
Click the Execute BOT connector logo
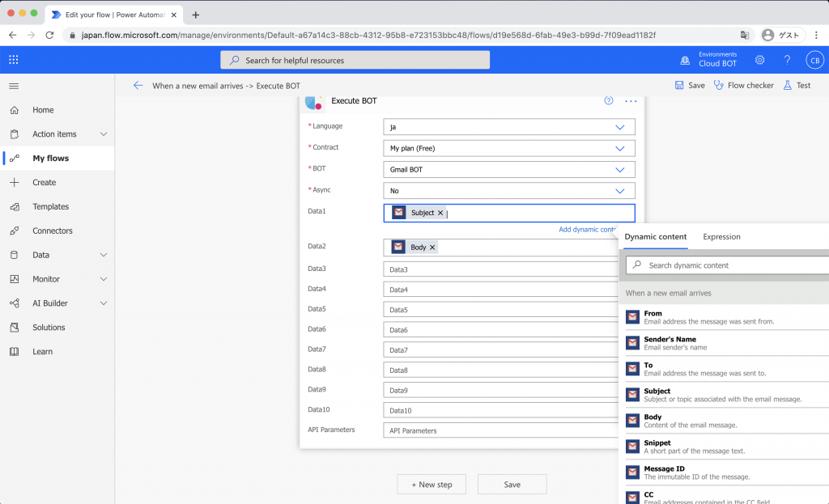[313, 103]
